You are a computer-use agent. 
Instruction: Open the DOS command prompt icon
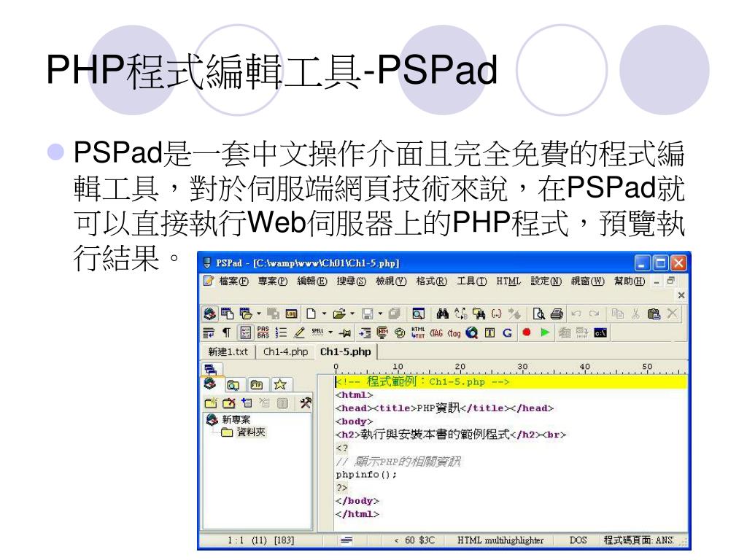pos(600,332)
